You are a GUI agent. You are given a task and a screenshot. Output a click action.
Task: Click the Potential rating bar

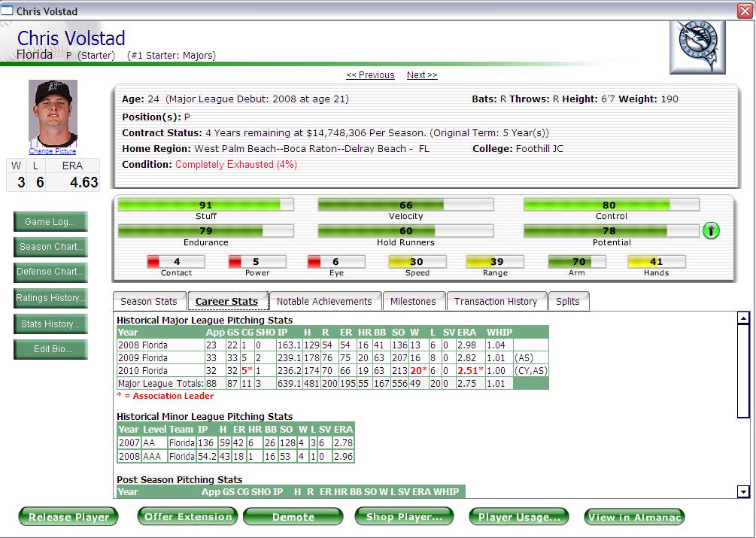tap(612, 231)
